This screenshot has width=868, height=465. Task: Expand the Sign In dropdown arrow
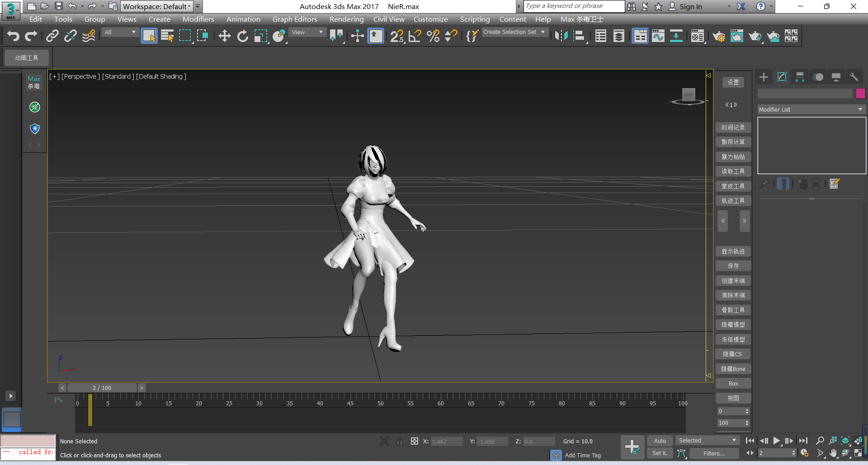coord(729,6)
